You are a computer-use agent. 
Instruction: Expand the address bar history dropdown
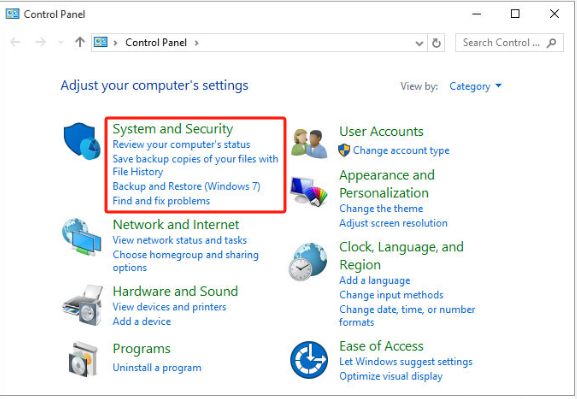point(419,43)
